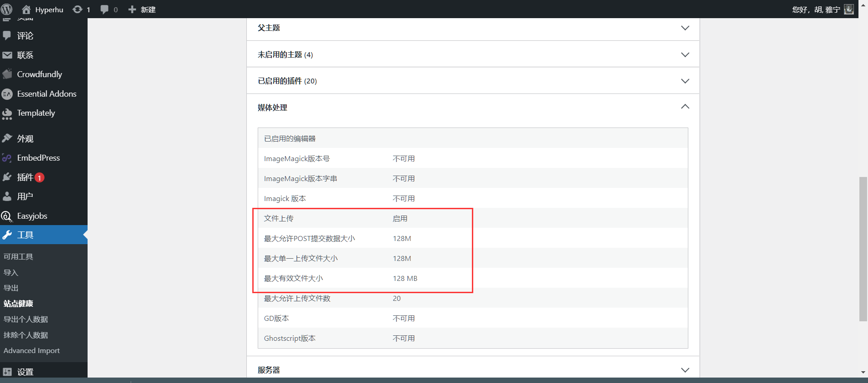Open the Essential Addons menu

47,93
